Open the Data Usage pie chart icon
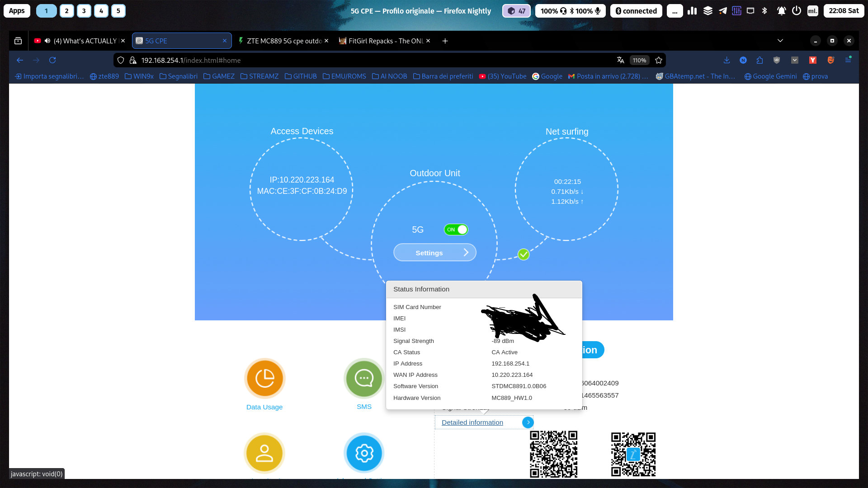The width and height of the screenshot is (868, 488). [264, 378]
